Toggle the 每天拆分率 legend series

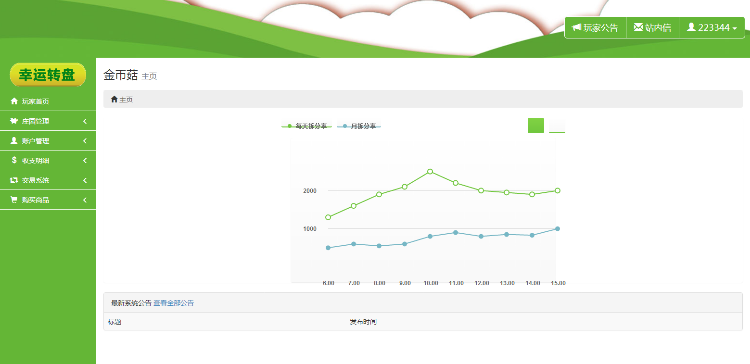(306, 126)
